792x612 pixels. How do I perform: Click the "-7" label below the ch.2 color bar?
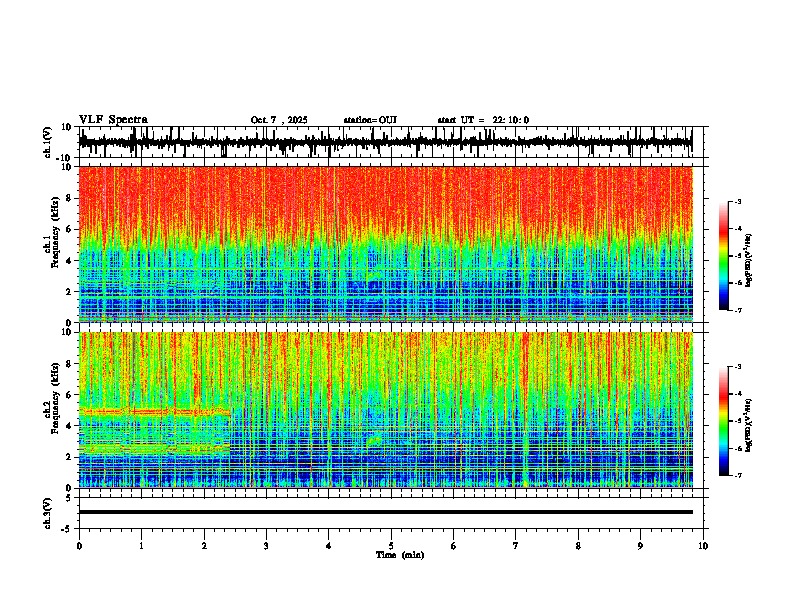coord(738,476)
